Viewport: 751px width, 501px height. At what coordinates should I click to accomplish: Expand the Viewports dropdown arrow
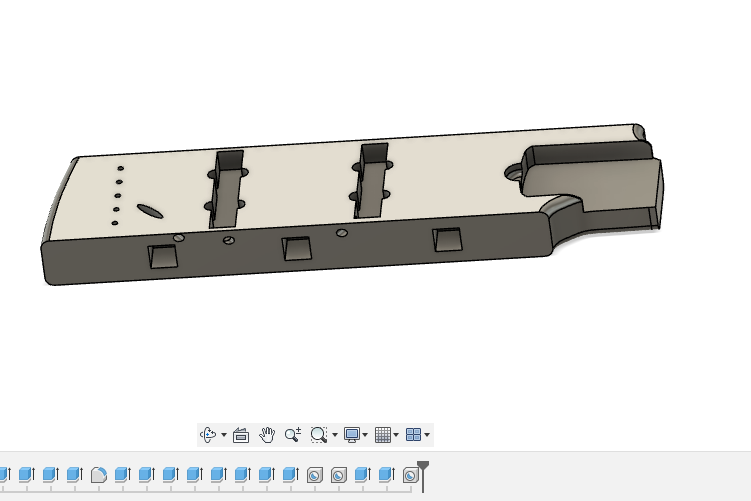point(427,435)
